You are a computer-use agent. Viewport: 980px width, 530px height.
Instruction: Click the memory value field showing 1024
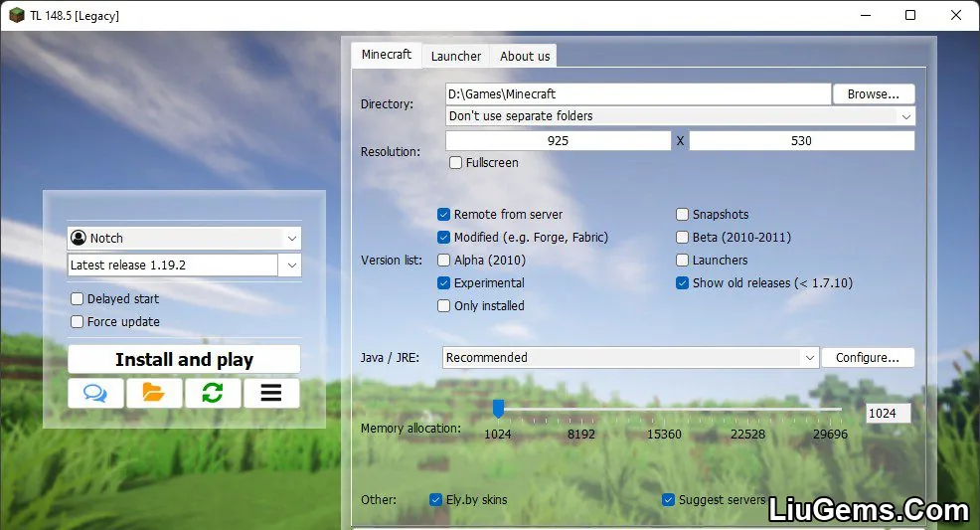click(x=889, y=413)
